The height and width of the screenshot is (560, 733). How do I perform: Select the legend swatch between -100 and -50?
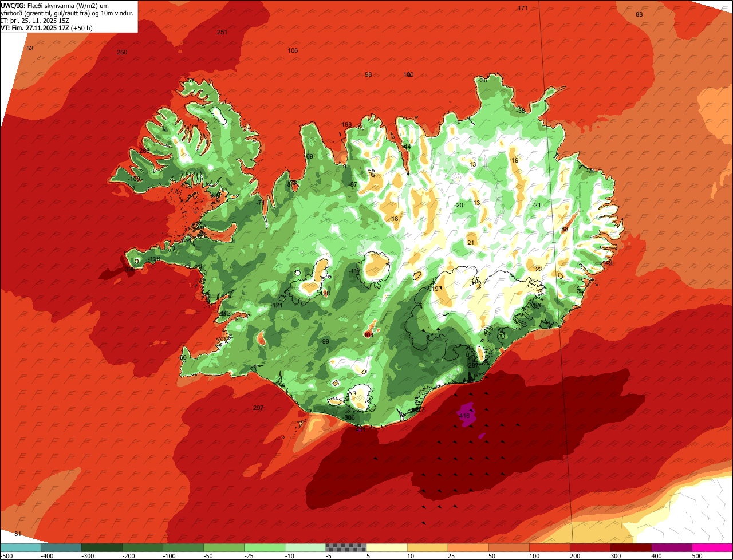pyautogui.click(x=183, y=547)
